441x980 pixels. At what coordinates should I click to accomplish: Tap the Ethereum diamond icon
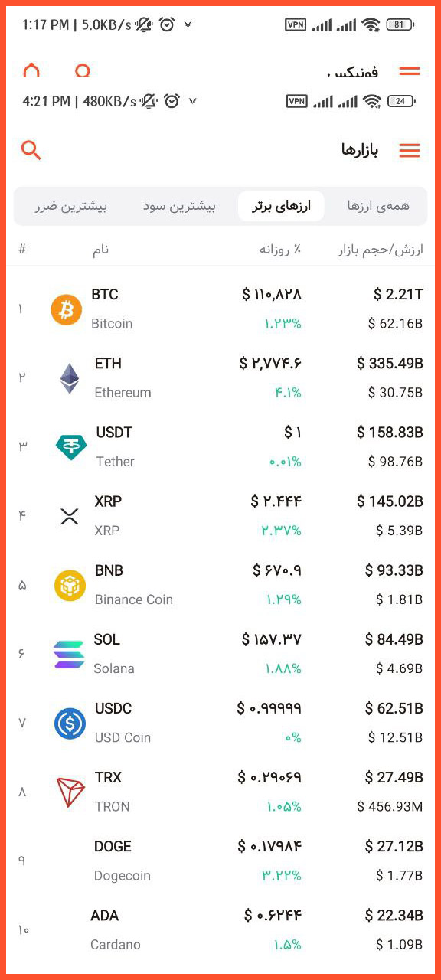[x=70, y=378]
